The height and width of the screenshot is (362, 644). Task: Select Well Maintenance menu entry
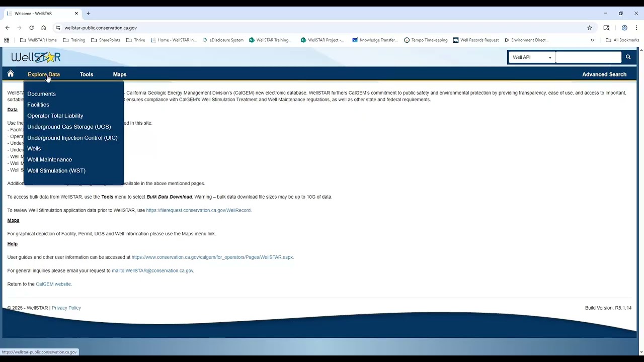pyautogui.click(x=49, y=160)
